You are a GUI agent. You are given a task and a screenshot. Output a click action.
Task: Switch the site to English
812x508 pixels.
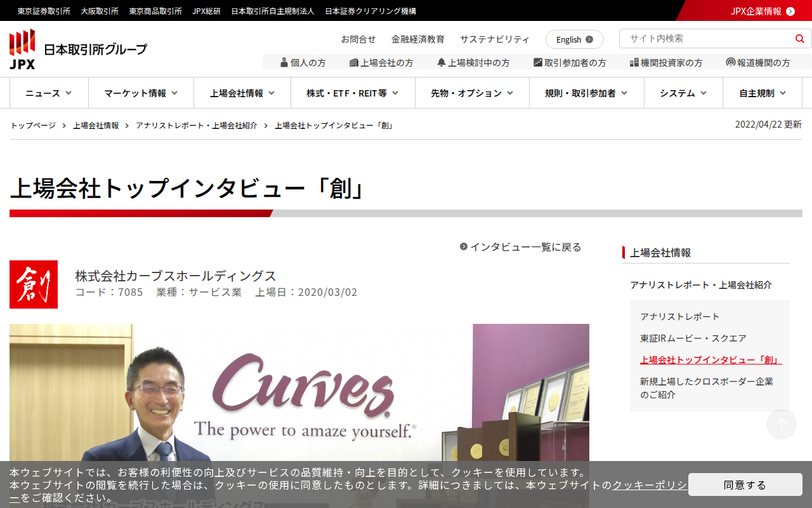click(x=575, y=39)
